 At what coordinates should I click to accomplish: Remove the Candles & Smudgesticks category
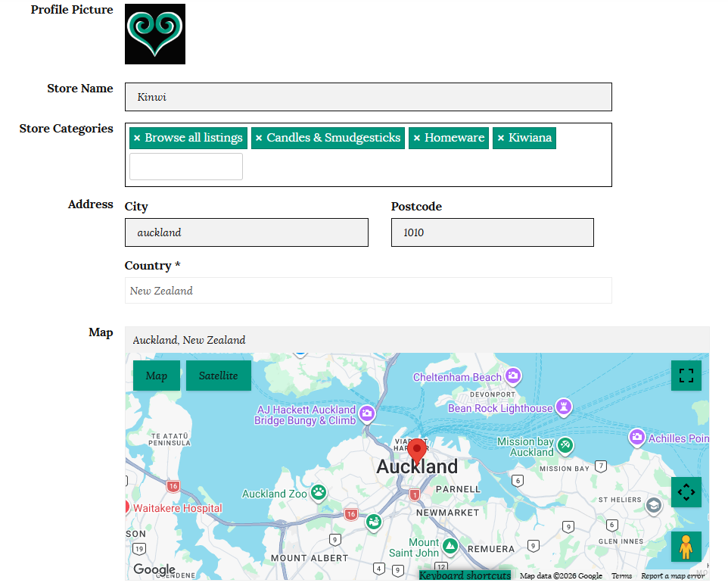tap(259, 138)
